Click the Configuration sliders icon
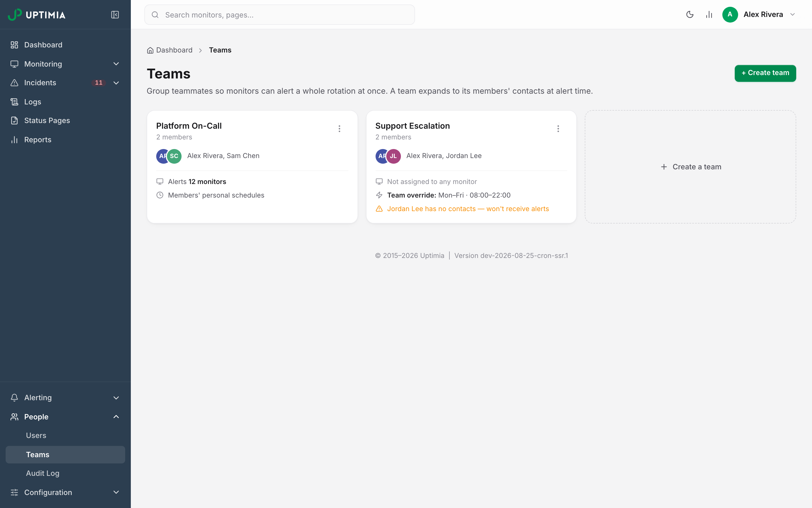 coord(14,492)
